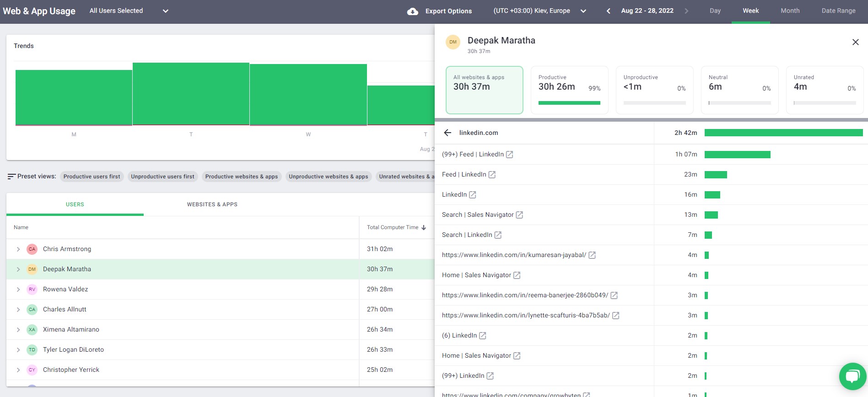Switch to the Websites & Apps tab
This screenshot has height=397, width=868.
[212, 204]
